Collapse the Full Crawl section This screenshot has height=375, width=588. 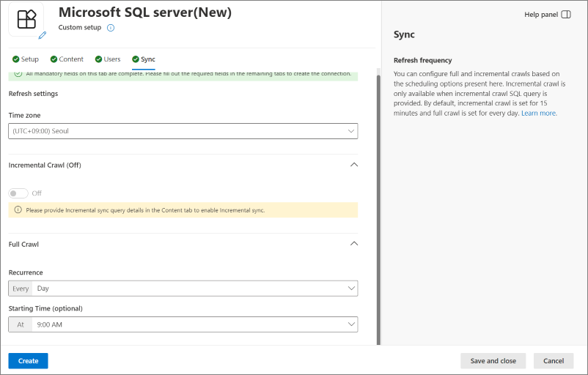click(353, 244)
